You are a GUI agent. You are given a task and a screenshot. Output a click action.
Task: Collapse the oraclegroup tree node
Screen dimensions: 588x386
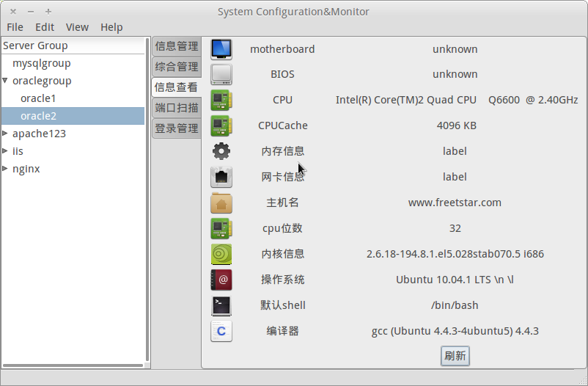tap(5, 80)
